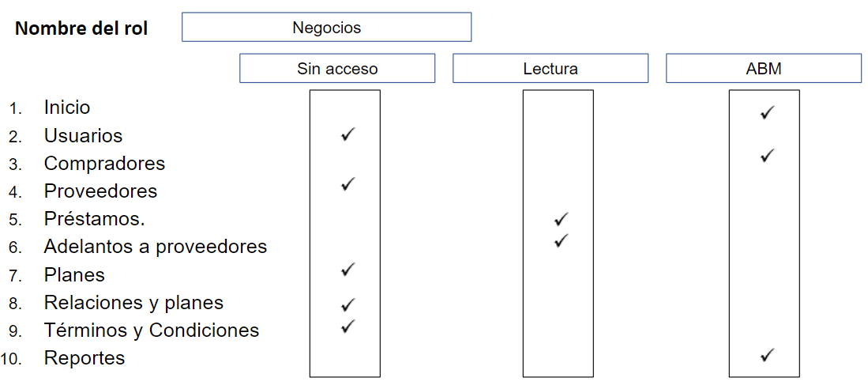Click the Nombre del rol label
This screenshot has width=868, height=389.
click(x=81, y=28)
